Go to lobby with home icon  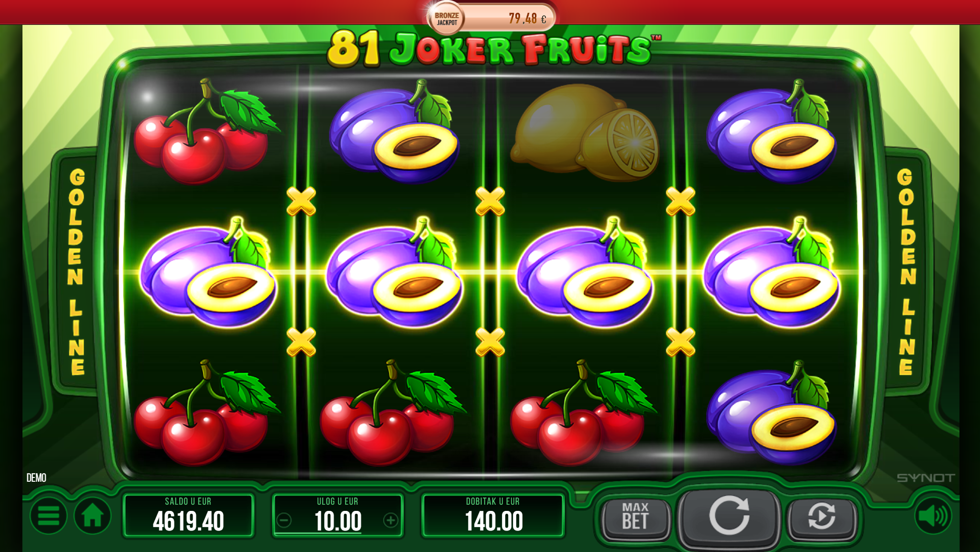tap(92, 516)
